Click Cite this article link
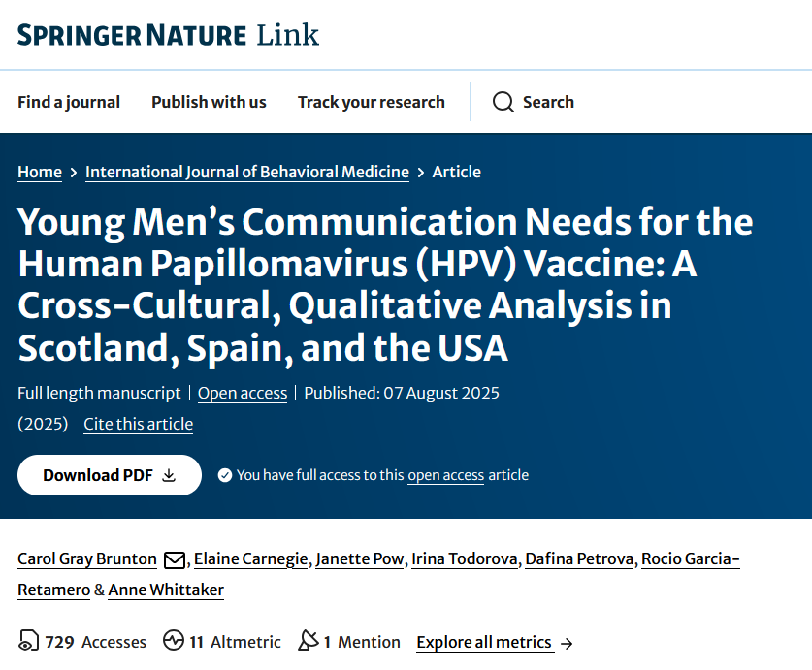The height and width of the screenshot is (670, 812). tap(138, 424)
